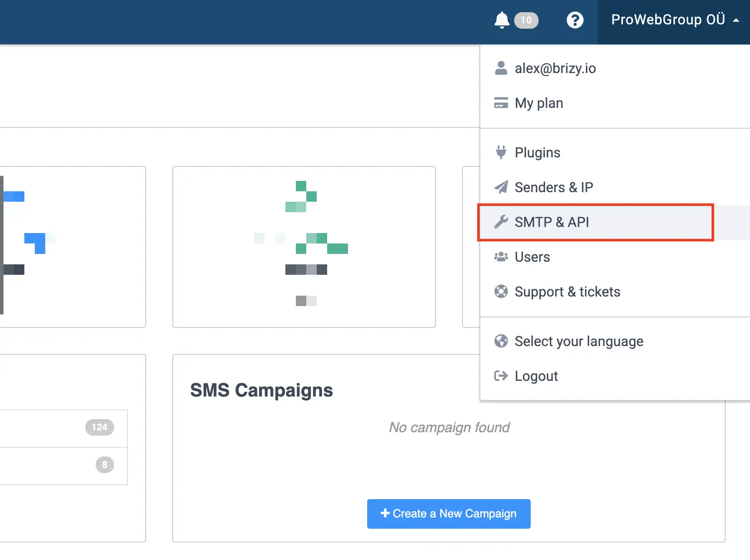The image size is (750, 560).
Task: Click the wrench icon beside SMTP & API
Action: [x=501, y=222]
